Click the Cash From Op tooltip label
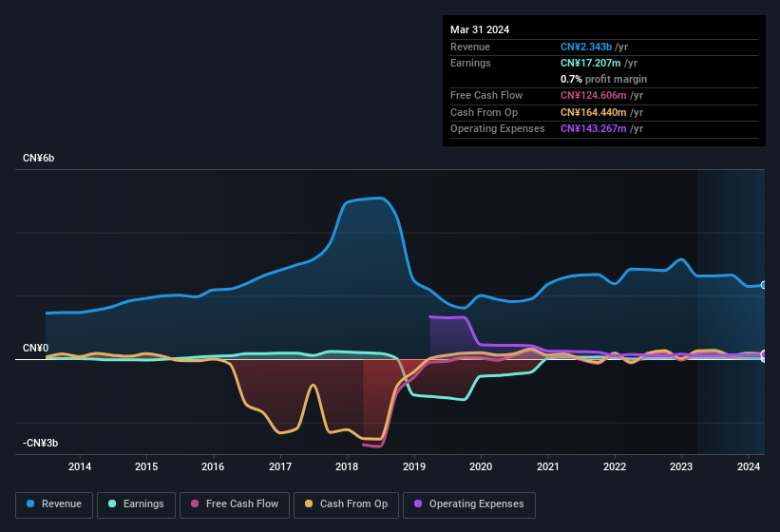The width and height of the screenshot is (780, 532). click(484, 112)
